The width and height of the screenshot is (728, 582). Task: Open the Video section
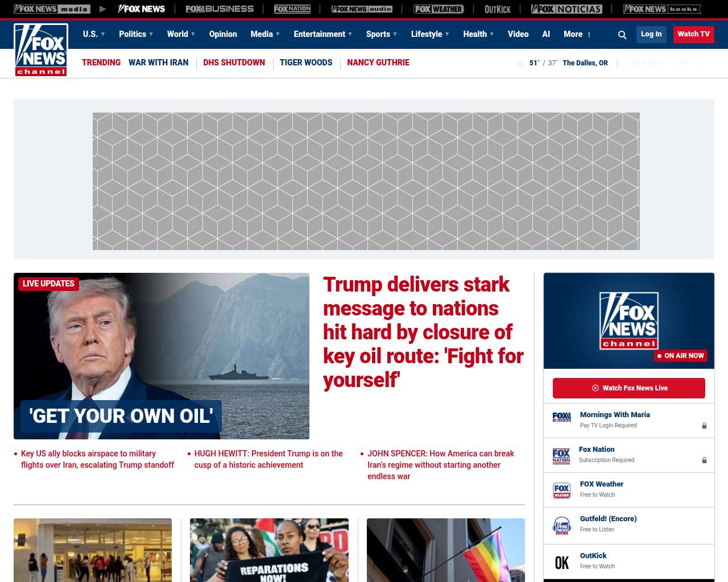tap(518, 34)
